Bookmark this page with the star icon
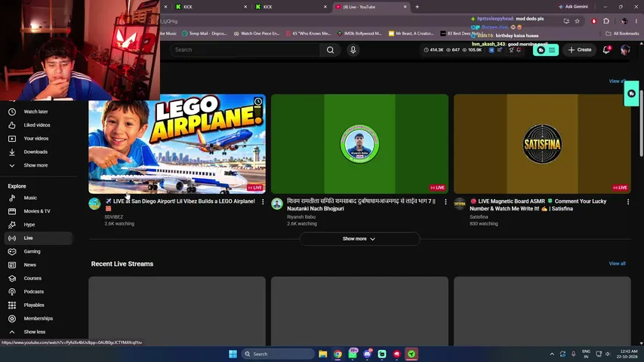 click(577, 21)
